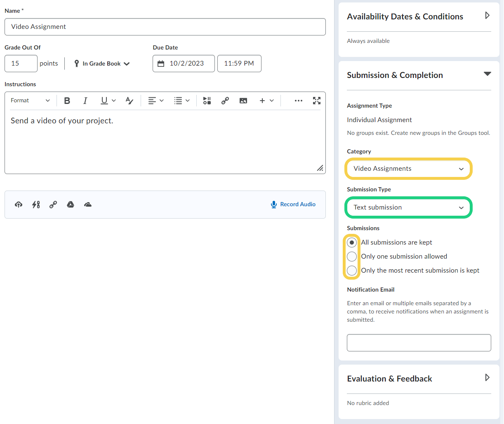Select Only the most recent submission is kept
The image size is (504, 424).
pyautogui.click(x=352, y=271)
